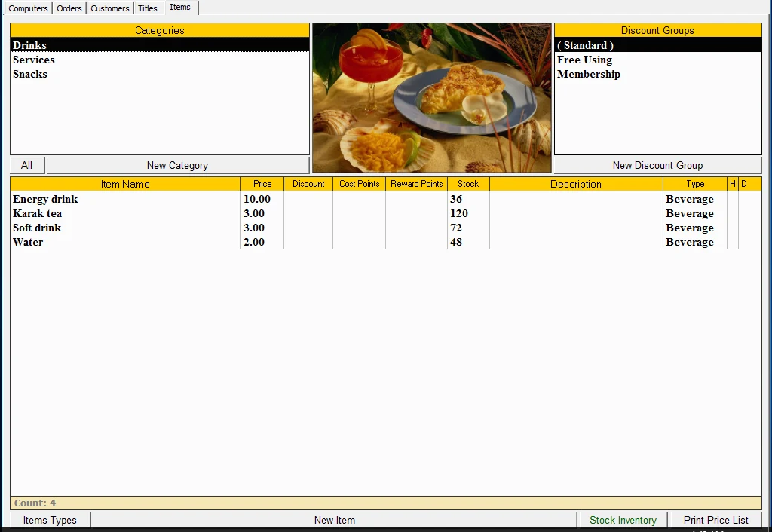Click the Items tab
Screen dimensions: 772x532
click(x=180, y=7)
